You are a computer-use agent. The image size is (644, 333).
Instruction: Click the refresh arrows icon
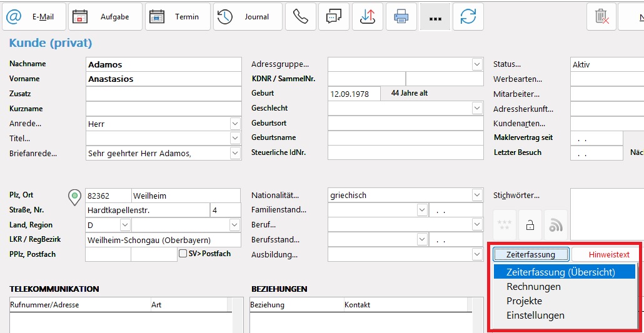[468, 17]
